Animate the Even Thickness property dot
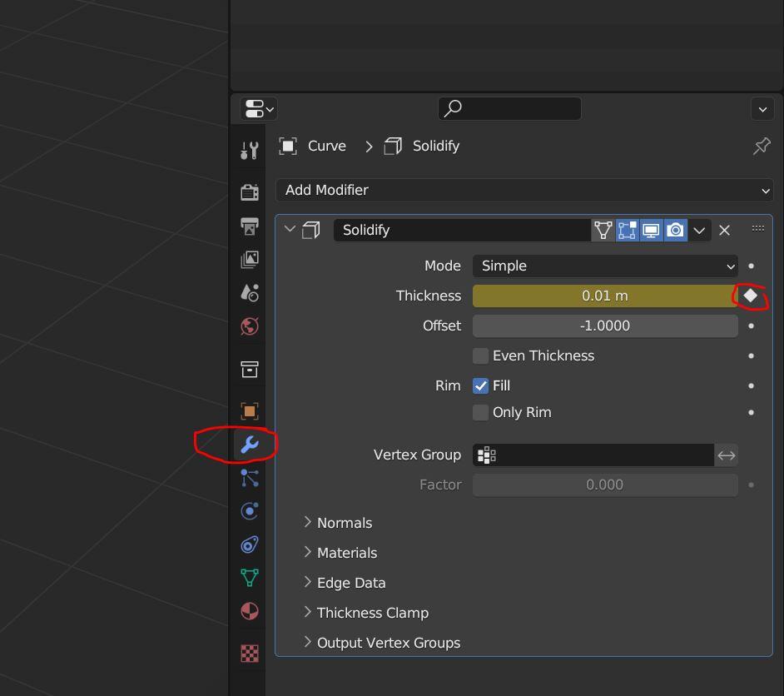Screen dimensions: 784x696 point(751,356)
